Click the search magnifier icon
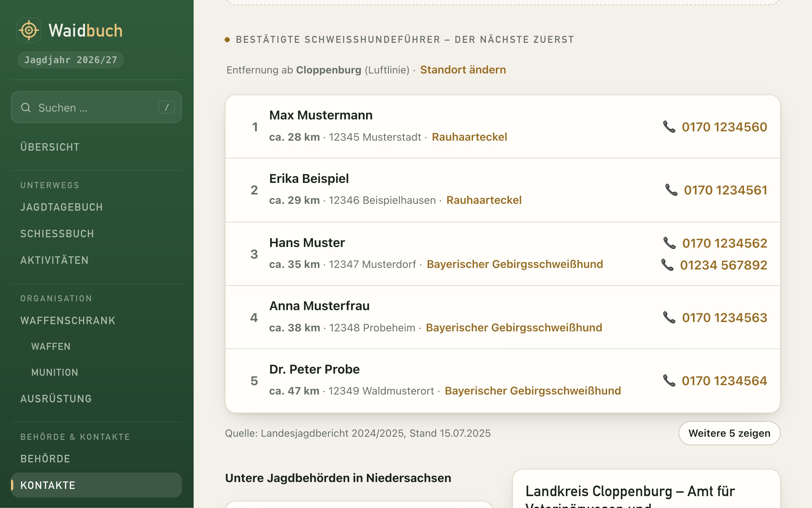 [x=26, y=108]
